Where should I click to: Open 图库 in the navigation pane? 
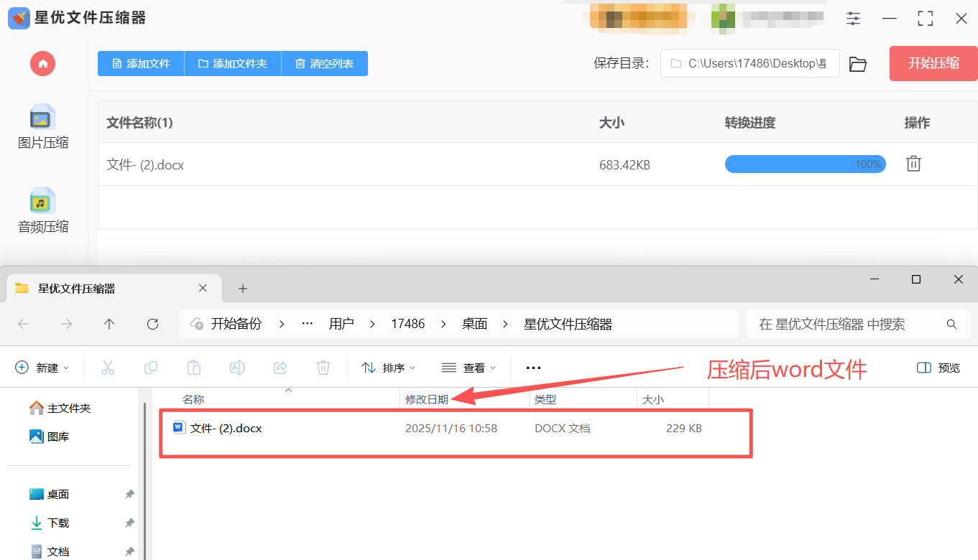coord(50,437)
